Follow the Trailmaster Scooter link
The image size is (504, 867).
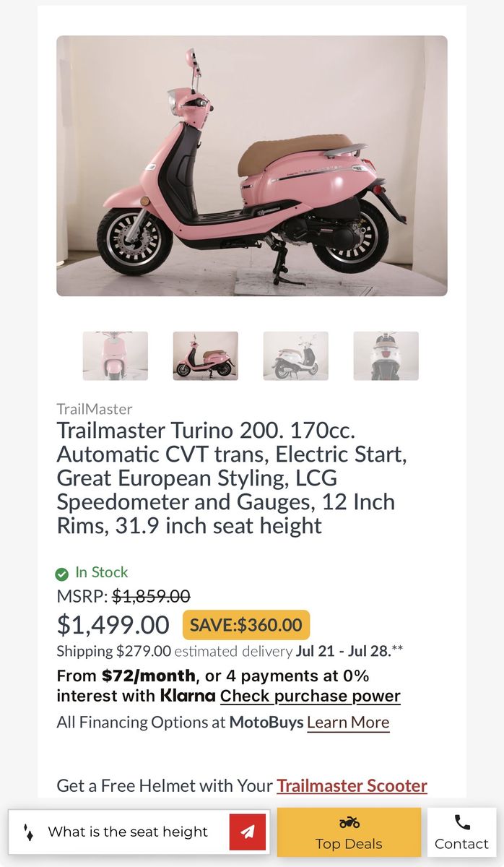[x=352, y=785]
